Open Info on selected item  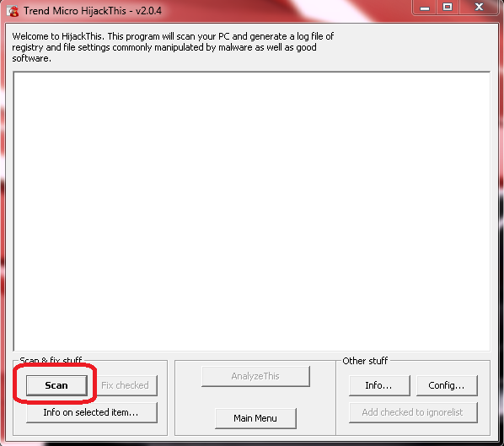click(92, 412)
